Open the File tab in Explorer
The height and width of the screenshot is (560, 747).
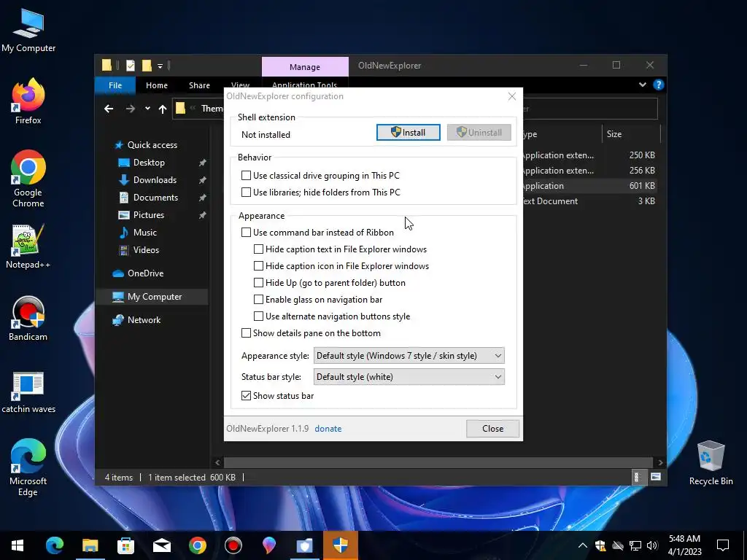point(115,85)
